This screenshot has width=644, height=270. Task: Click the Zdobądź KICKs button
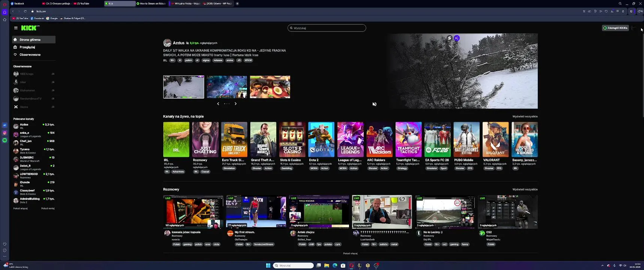615,28
